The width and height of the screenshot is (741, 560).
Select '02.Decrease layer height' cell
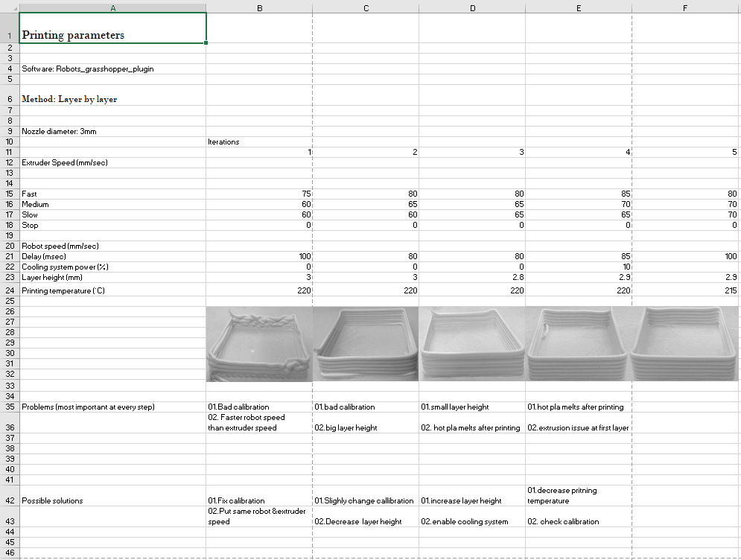pyautogui.click(x=366, y=517)
